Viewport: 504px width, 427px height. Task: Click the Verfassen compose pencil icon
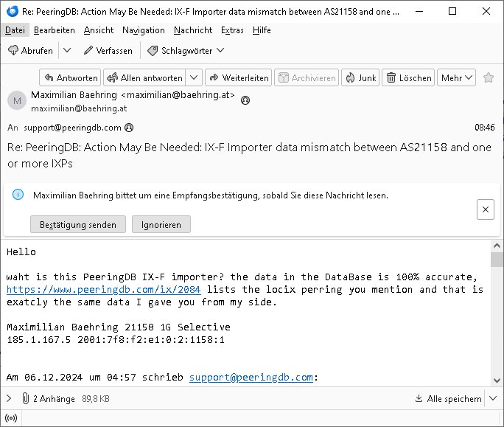[88, 51]
